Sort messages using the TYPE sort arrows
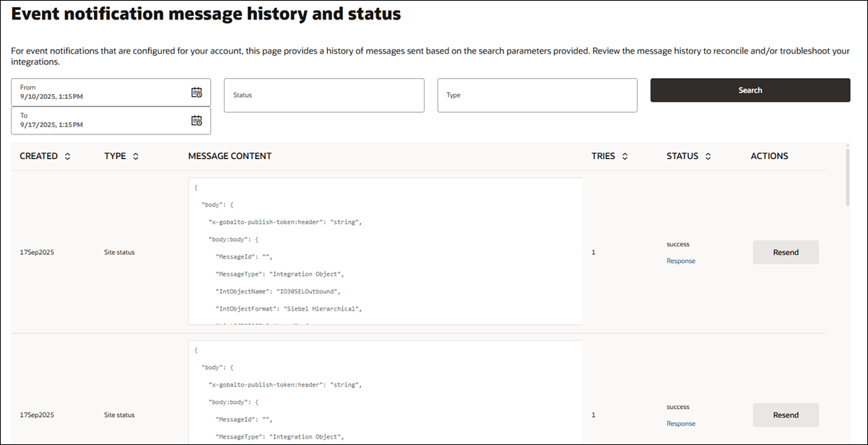868x445 pixels. [x=136, y=155]
